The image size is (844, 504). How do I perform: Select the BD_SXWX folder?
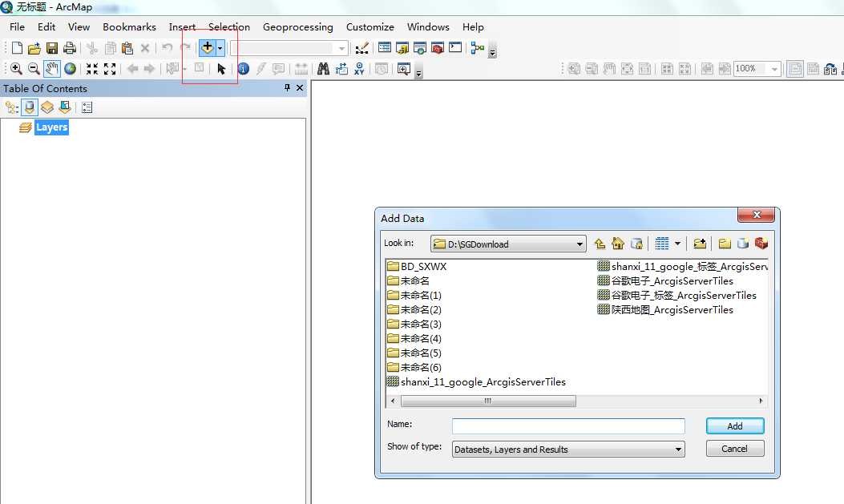(417, 266)
